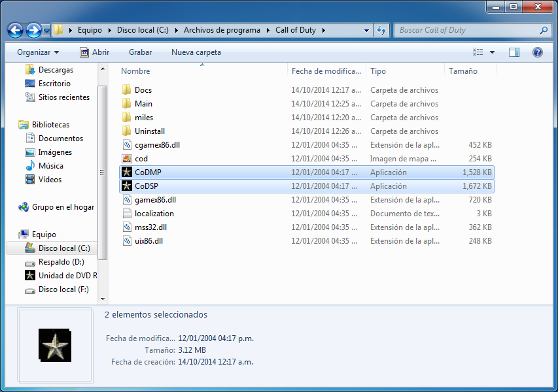Open Escritorio in navigation pane
558x392 pixels.
click(x=54, y=84)
